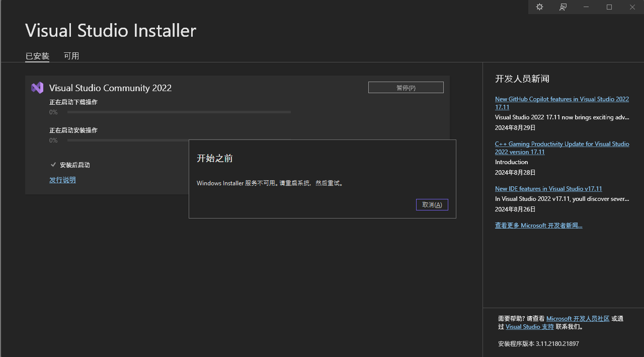Click 取消(A) in the dialog
The width and height of the screenshot is (644, 357).
point(432,205)
